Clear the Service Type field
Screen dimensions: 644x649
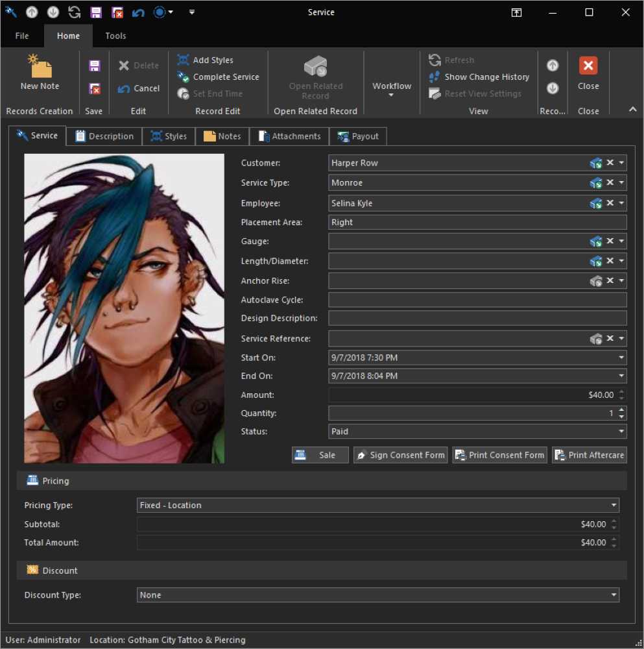tap(610, 182)
